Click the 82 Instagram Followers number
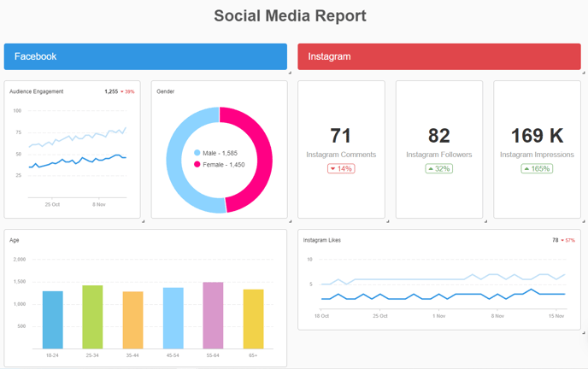588x369 pixels. 439,136
